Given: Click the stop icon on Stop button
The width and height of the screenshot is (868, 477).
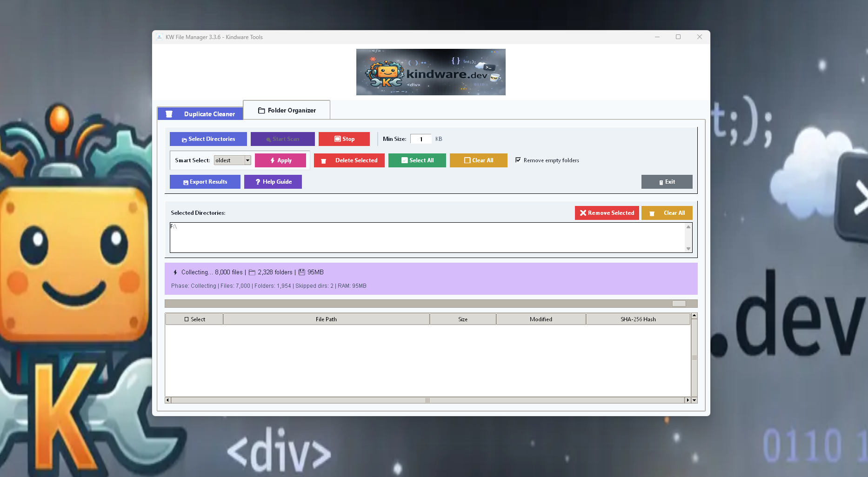Looking at the screenshot, I should (337, 139).
